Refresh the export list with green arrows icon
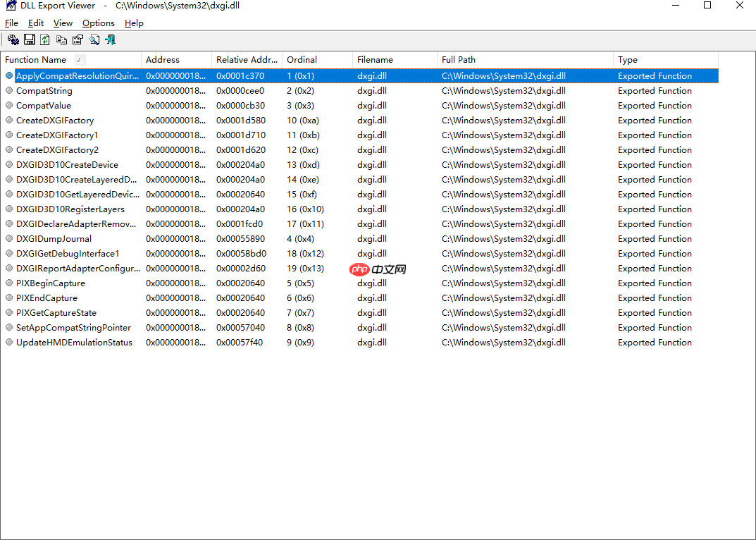This screenshot has width=756, height=540. click(45, 39)
